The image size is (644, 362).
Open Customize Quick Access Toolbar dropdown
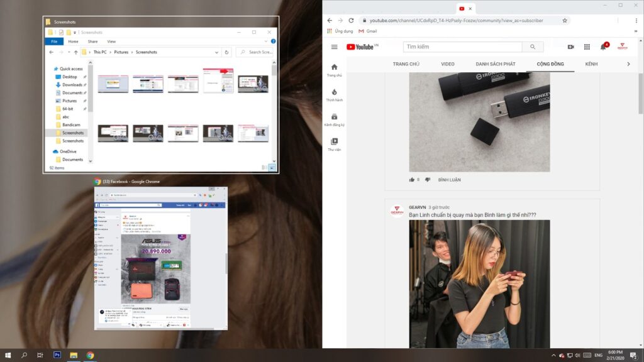coord(75,33)
